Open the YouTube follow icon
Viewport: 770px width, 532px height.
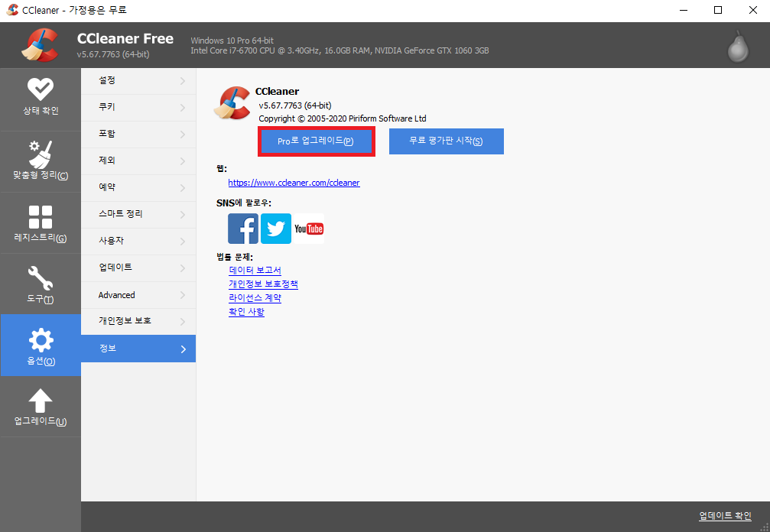(309, 229)
